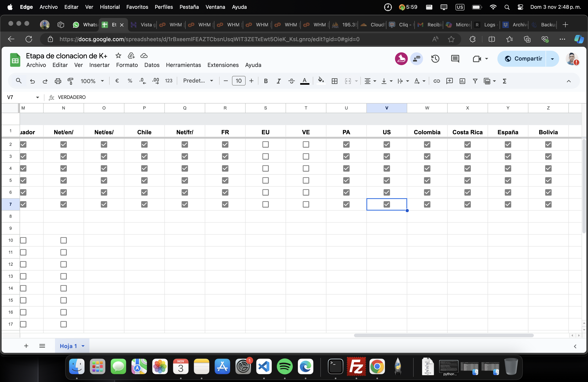Increase decimal places

(x=156, y=81)
